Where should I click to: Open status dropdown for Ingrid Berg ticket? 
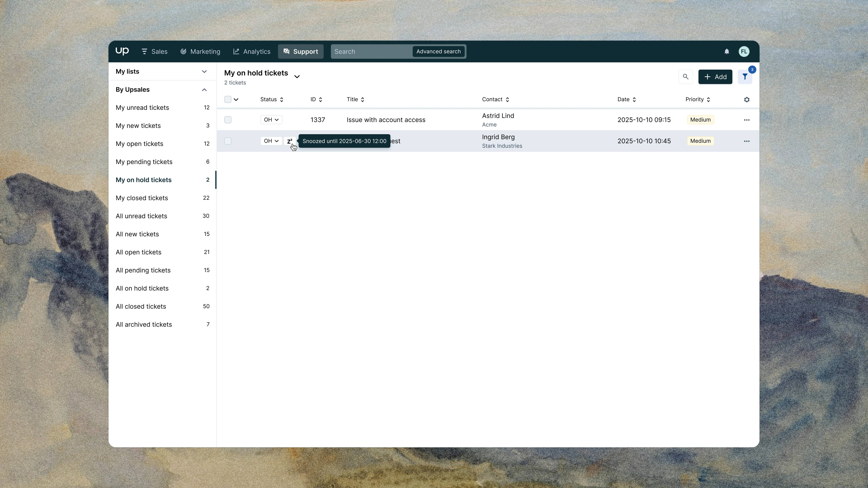(271, 141)
